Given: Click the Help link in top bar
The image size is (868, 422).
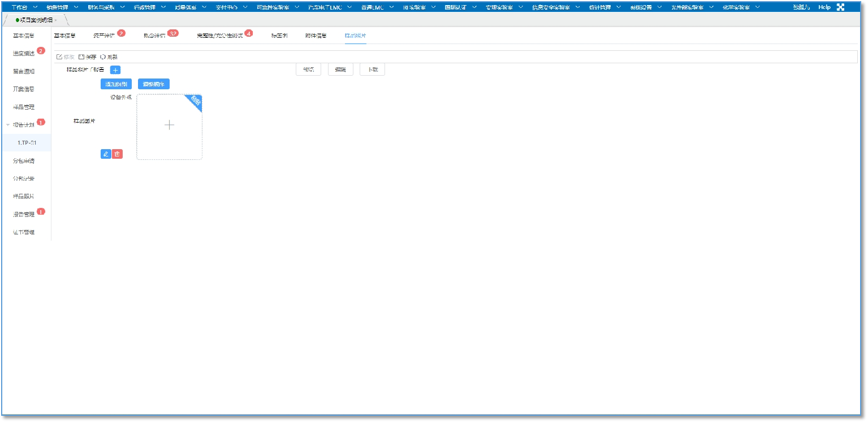Looking at the screenshot, I should click(x=824, y=7).
